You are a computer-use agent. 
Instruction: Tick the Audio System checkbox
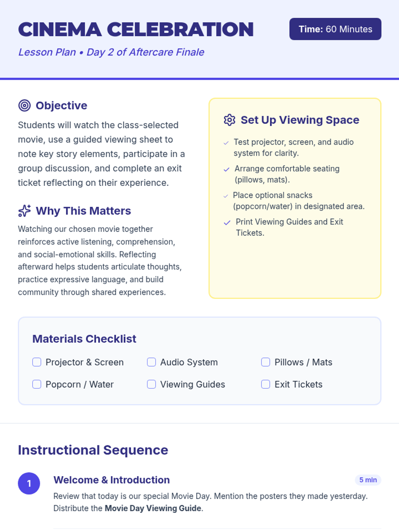151,362
